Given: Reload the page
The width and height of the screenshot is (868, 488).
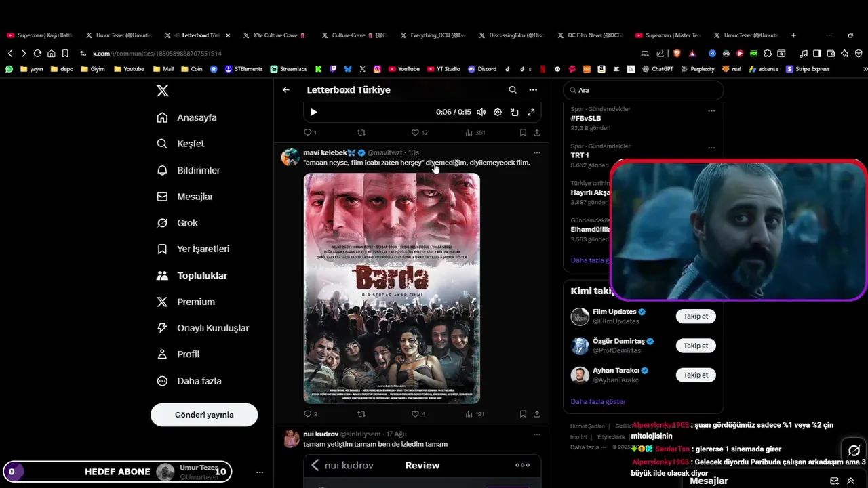Looking at the screenshot, I should click(37, 53).
